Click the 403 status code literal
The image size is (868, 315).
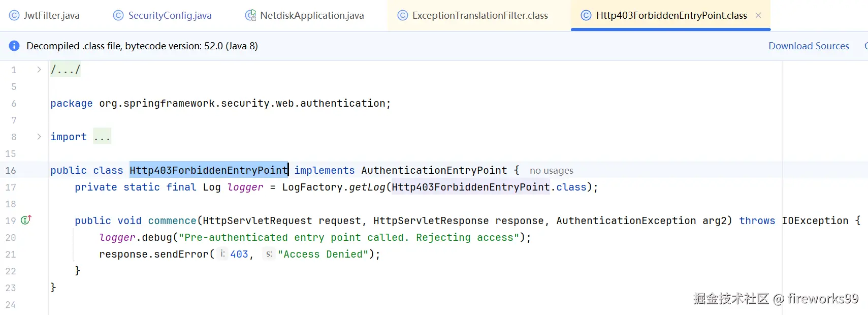pos(239,254)
